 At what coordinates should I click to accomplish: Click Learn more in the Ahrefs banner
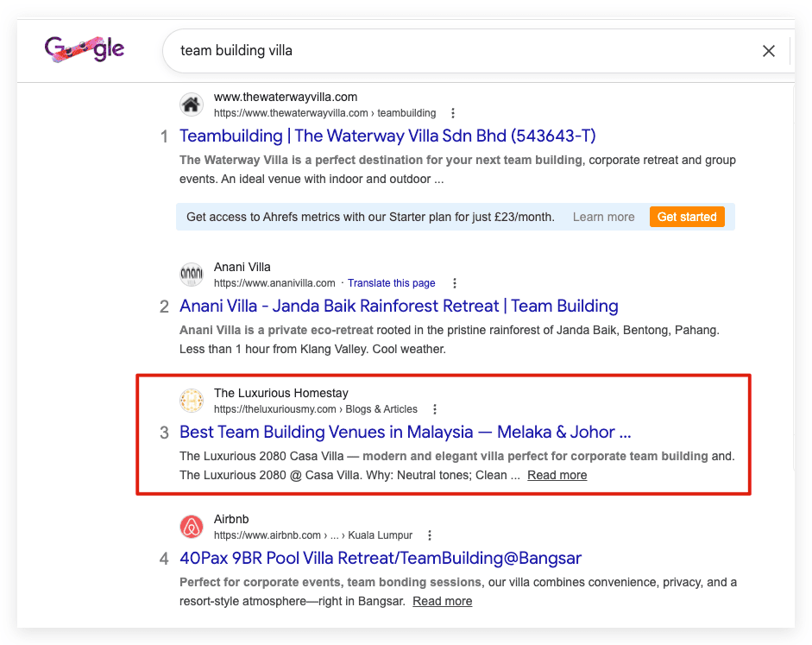pyautogui.click(x=603, y=217)
